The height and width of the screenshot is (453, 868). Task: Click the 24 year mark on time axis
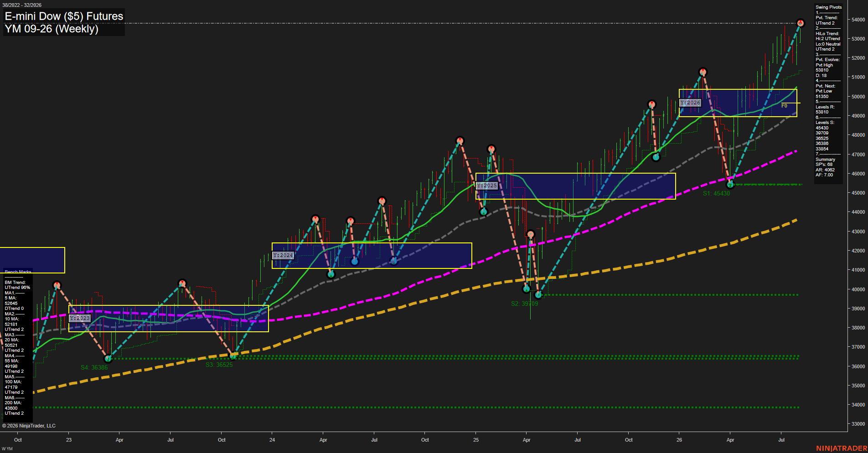pos(272,440)
